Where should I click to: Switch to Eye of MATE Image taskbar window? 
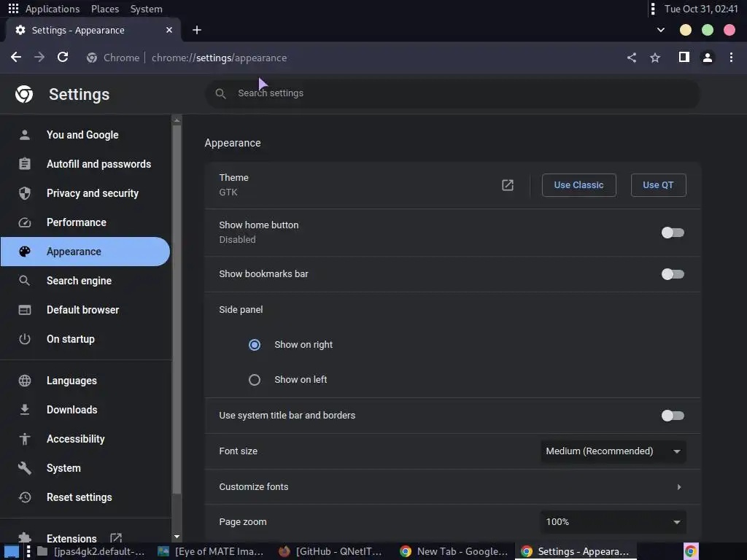pyautogui.click(x=211, y=551)
